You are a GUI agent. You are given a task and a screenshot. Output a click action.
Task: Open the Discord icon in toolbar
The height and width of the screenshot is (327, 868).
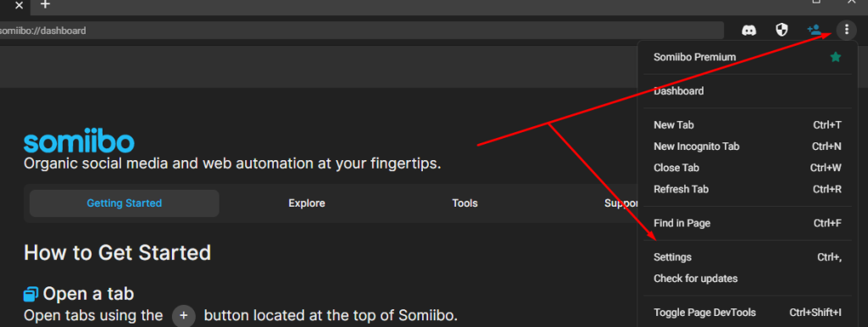pyautogui.click(x=749, y=30)
